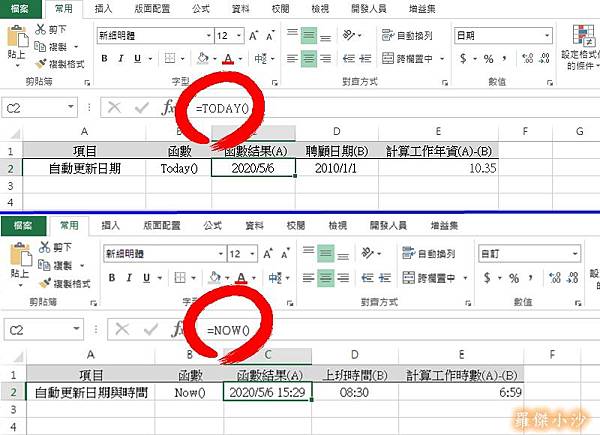Viewport: 600px width, 435px height.
Task: Click Align Right in upper ribbon
Action: click(x=326, y=59)
